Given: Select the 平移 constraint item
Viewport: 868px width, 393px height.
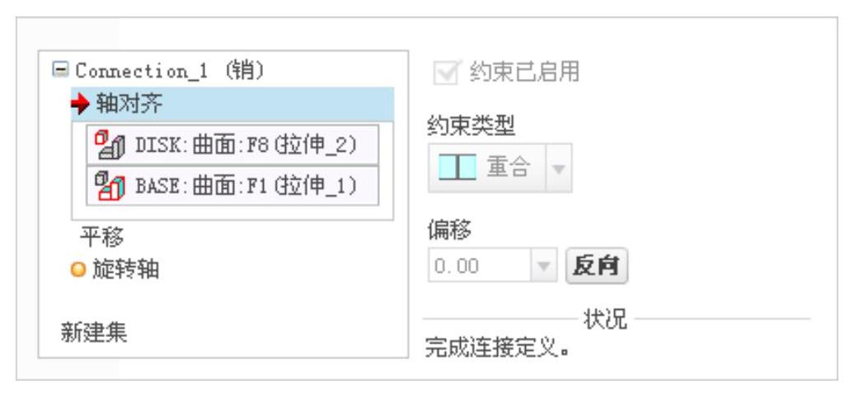Looking at the screenshot, I should [x=102, y=238].
